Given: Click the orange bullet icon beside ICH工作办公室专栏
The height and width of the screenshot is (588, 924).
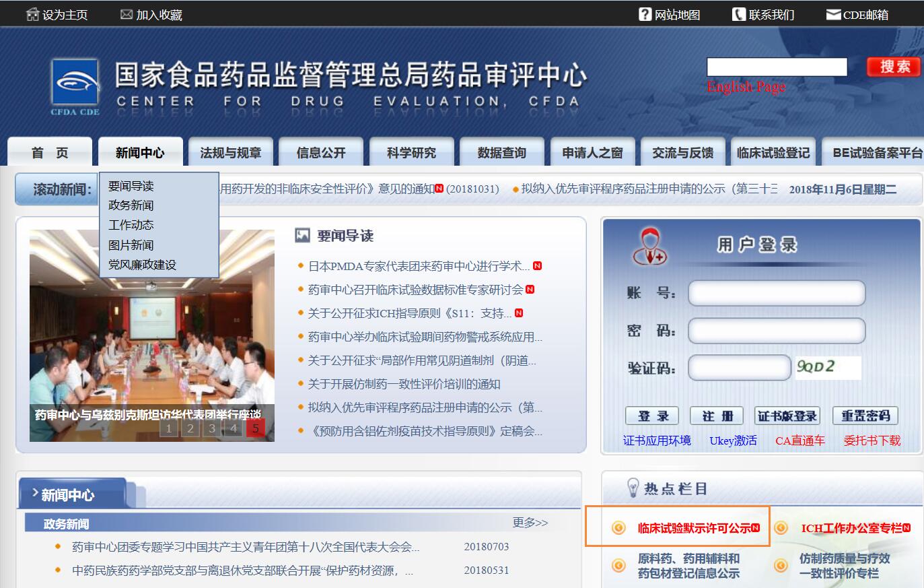Looking at the screenshot, I should click(x=781, y=528).
